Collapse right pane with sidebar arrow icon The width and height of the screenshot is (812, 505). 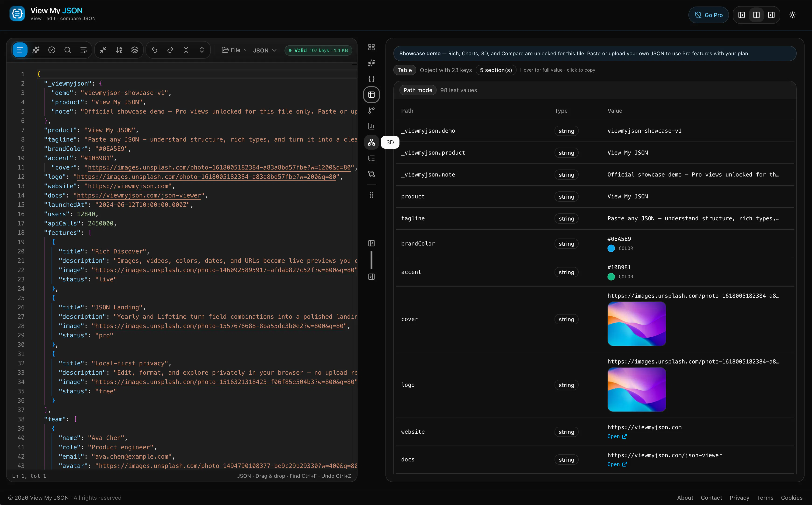point(371,277)
